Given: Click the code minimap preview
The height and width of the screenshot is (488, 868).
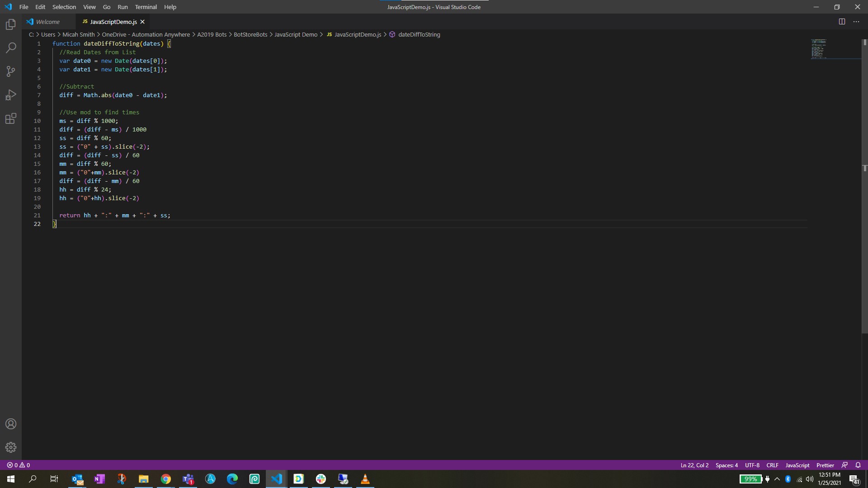Looking at the screenshot, I should coord(819,49).
